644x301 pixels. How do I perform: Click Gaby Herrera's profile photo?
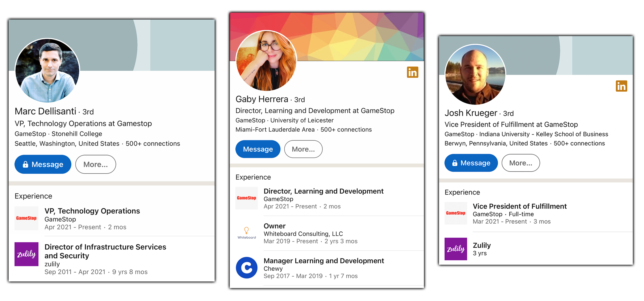point(266,61)
